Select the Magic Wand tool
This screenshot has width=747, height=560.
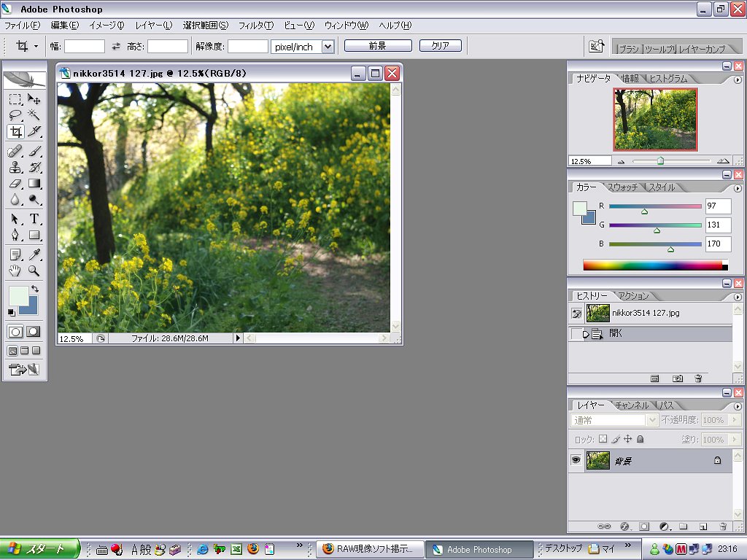pyautogui.click(x=34, y=114)
